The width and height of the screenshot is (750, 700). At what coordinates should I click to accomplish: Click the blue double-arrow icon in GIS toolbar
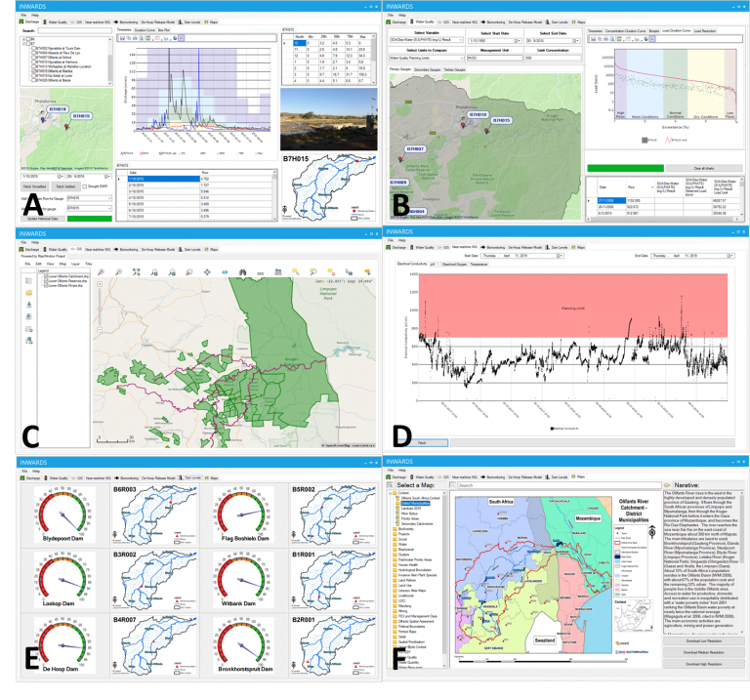(x=225, y=272)
